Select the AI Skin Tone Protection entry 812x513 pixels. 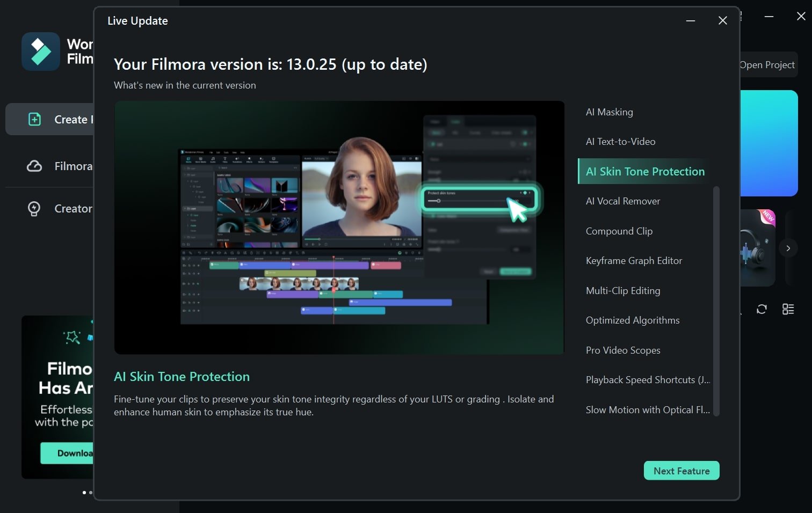(644, 171)
